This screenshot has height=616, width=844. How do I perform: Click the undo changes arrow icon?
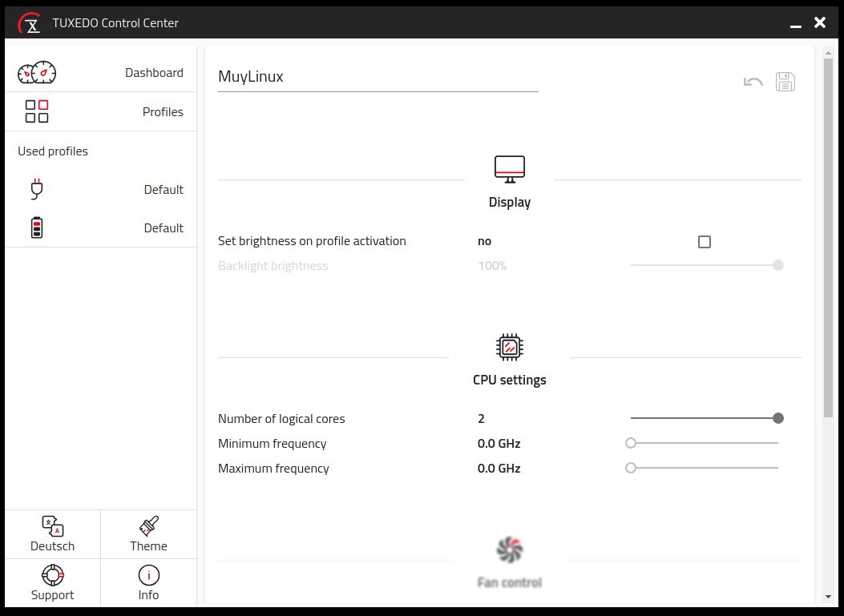[753, 82]
